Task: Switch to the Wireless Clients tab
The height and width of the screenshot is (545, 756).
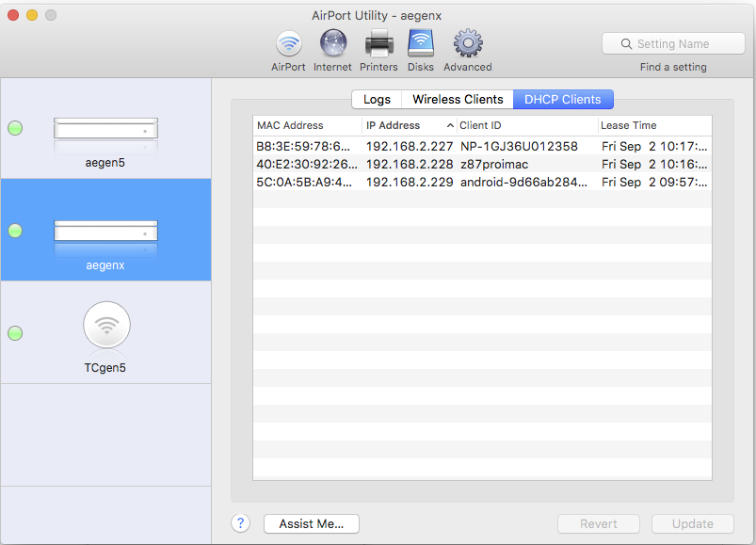Action: (458, 100)
